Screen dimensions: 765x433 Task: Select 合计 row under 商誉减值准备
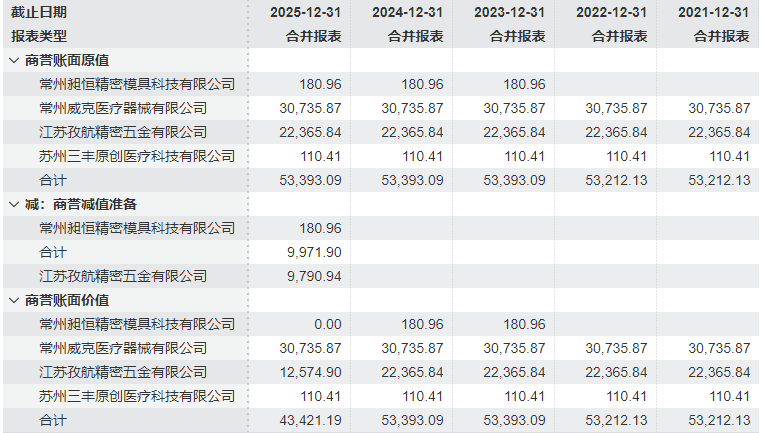coord(381,253)
